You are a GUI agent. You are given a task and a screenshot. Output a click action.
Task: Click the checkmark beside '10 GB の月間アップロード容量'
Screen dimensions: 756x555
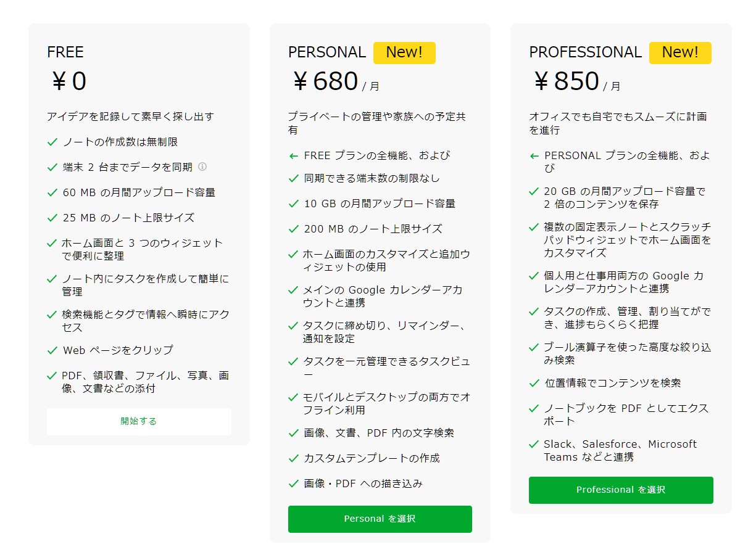coord(292,203)
